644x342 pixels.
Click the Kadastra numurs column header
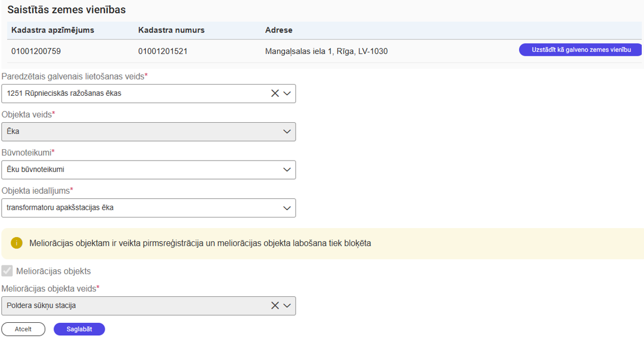[171, 30]
